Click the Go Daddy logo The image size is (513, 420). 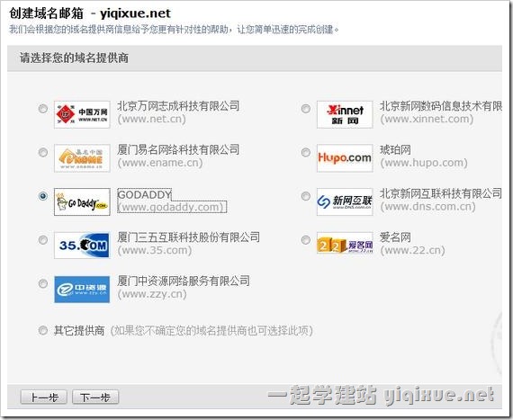pos(82,201)
